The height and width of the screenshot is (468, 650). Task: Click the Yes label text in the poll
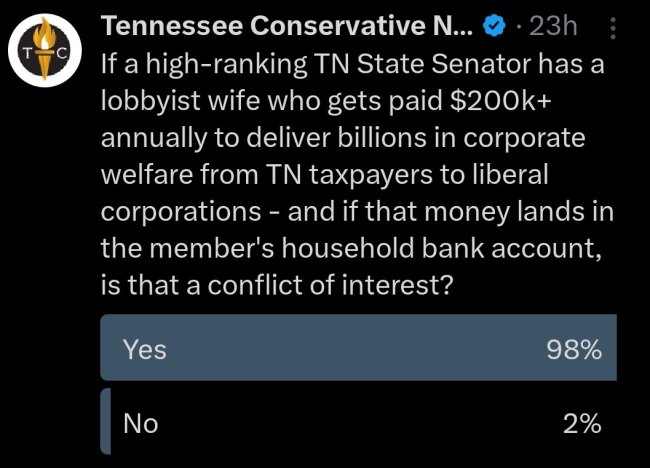[x=145, y=349]
